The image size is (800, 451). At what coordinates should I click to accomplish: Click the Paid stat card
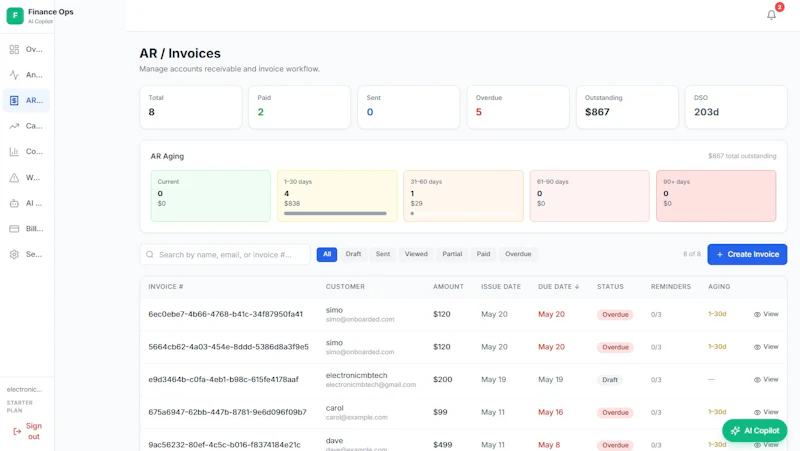coord(299,107)
